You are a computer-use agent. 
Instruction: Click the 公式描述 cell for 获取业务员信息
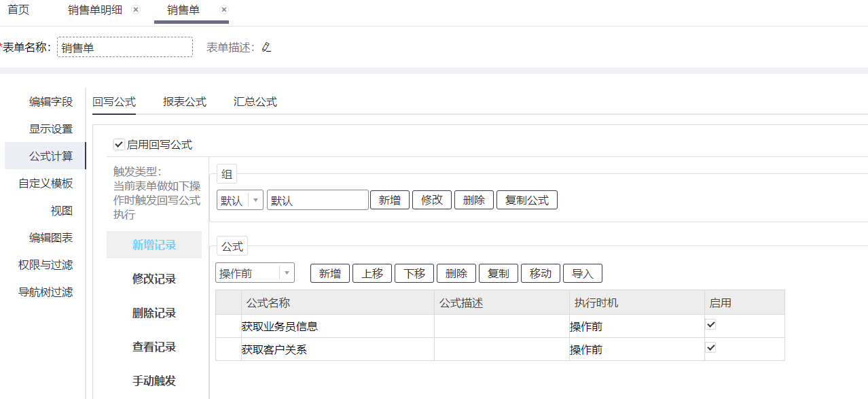502,326
